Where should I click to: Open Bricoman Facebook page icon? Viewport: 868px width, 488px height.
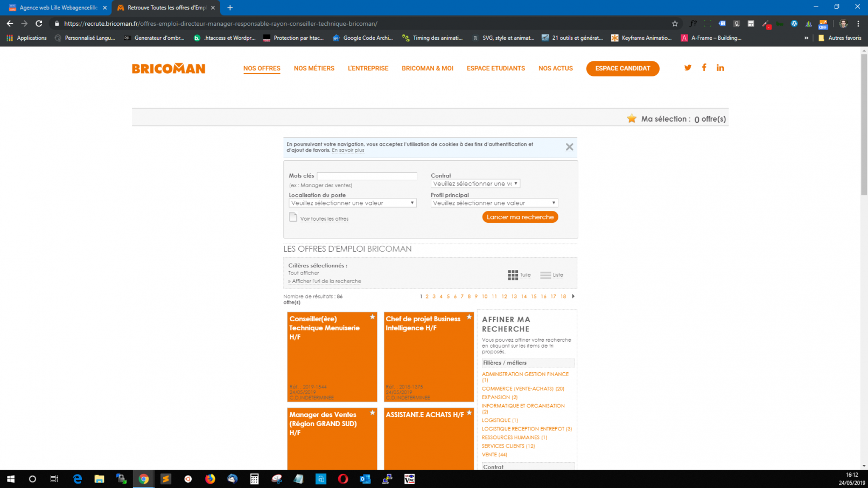[704, 68]
